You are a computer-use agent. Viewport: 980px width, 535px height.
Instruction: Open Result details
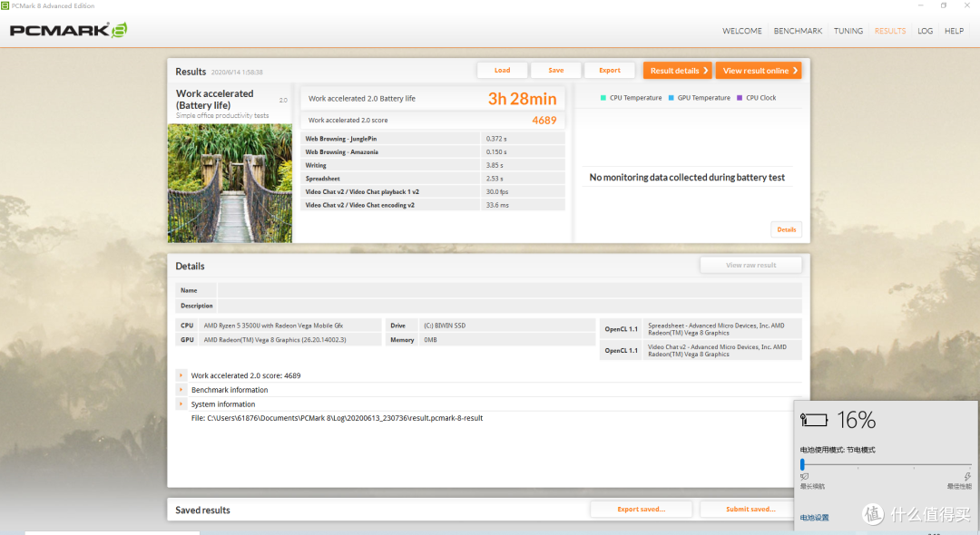coord(678,71)
